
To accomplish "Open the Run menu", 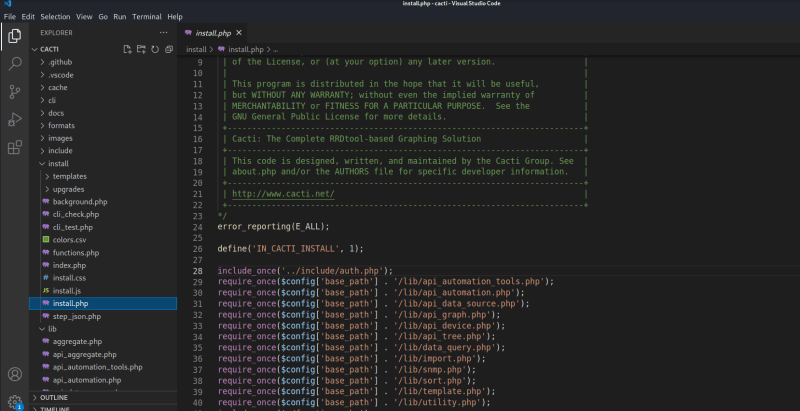I will tap(120, 17).
